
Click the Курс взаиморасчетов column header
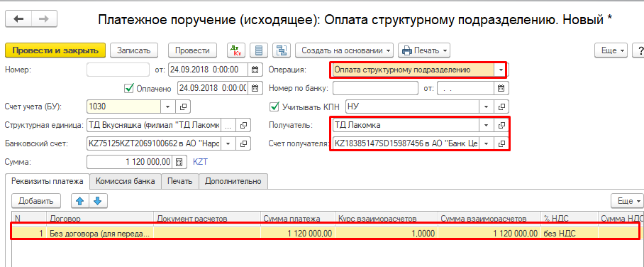point(387,218)
